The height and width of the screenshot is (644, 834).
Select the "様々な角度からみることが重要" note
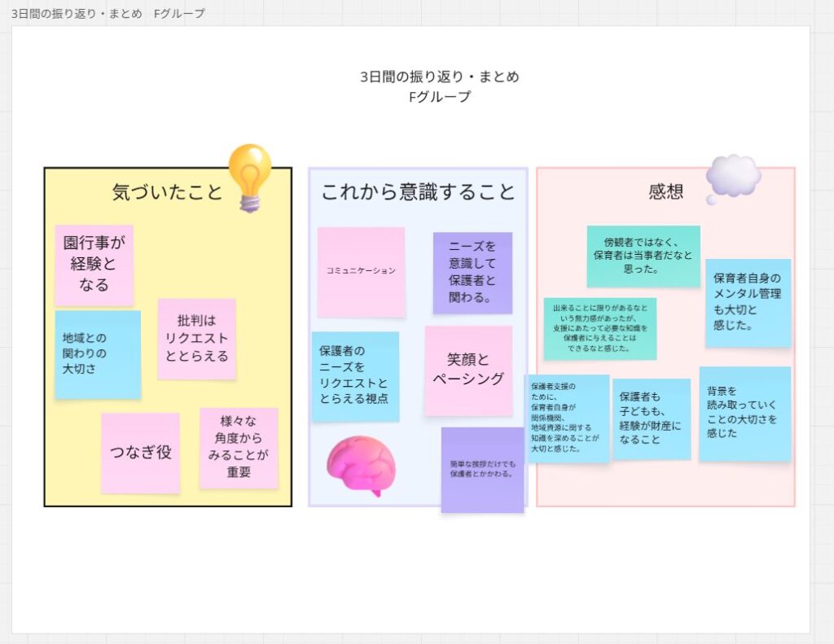[x=238, y=448]
